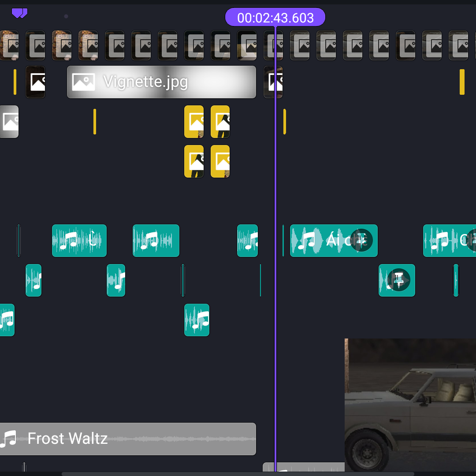Select the gray gradient image clip at the left edge
Screen dimensions: 476x476
point(9,122)
